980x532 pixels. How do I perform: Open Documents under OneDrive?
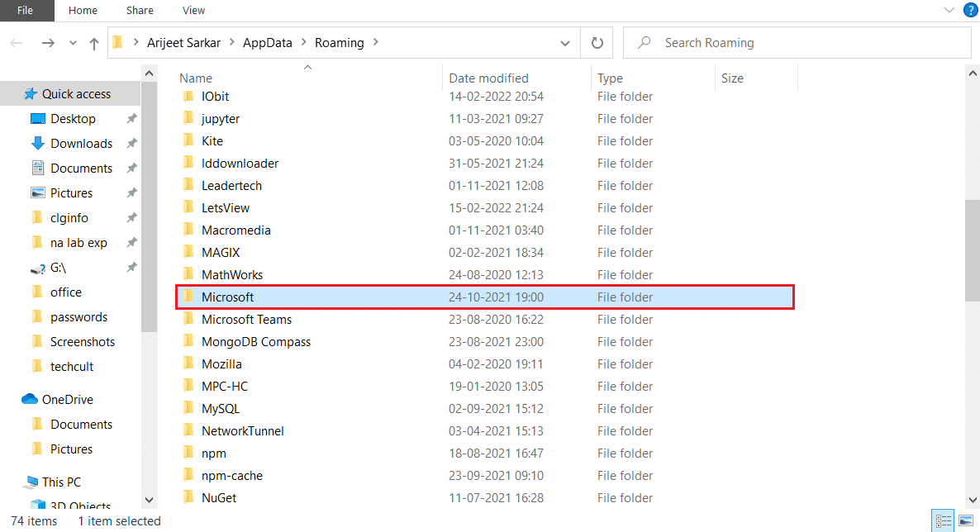pyautogui.click(x=81, y=425)
